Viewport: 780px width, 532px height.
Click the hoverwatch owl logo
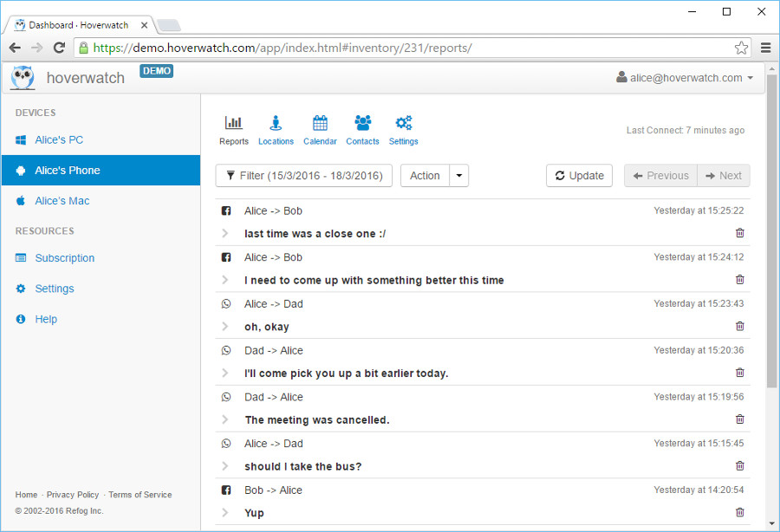tap(23, 78)
